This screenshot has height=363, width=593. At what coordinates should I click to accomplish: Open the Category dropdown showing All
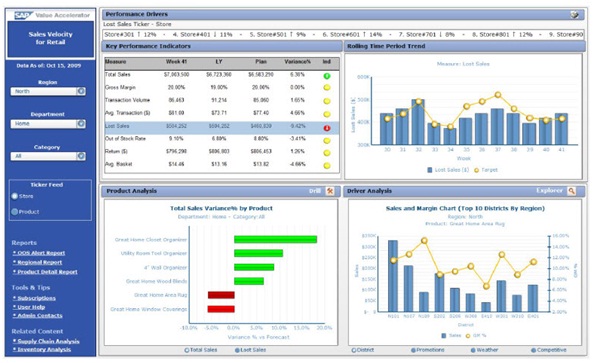(48, 156)
